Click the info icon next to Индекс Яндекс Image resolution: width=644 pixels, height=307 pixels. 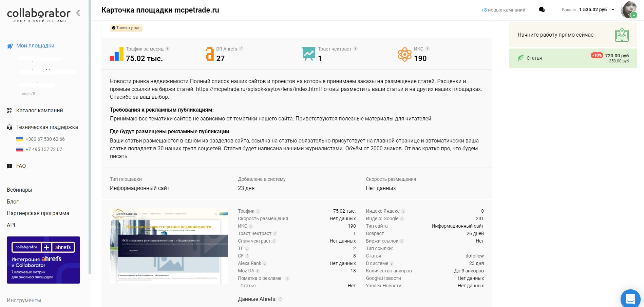coord(403,211)
